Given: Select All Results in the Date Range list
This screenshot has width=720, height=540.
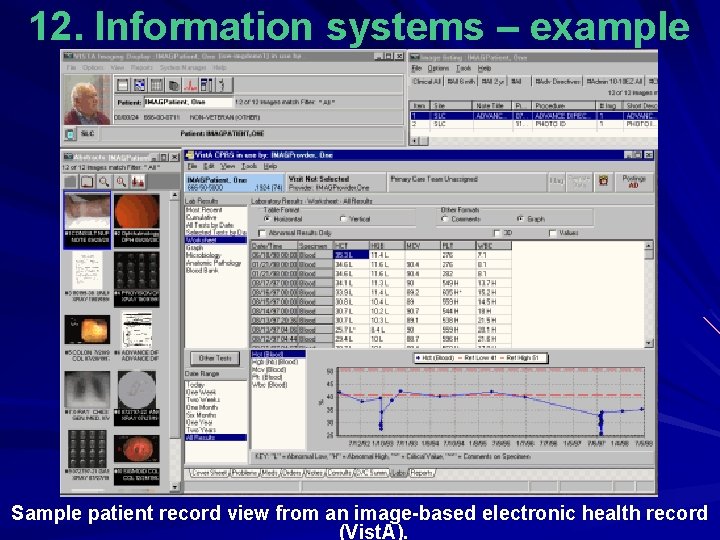Looking at the screenshot, I should click(216, 438).
